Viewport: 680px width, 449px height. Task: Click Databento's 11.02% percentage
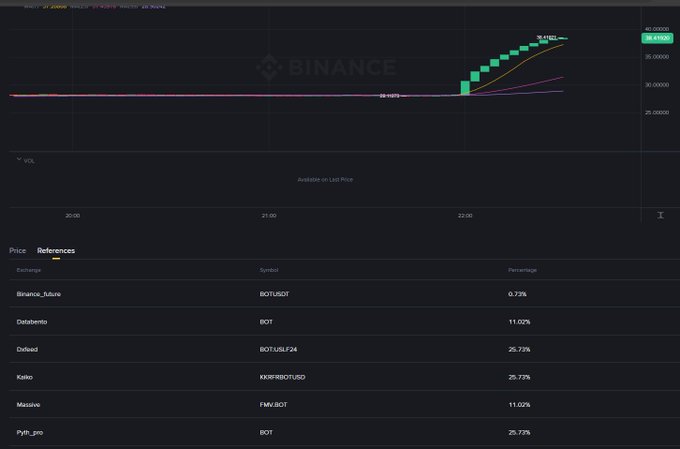pyautogui.click(x=519, y=322)
